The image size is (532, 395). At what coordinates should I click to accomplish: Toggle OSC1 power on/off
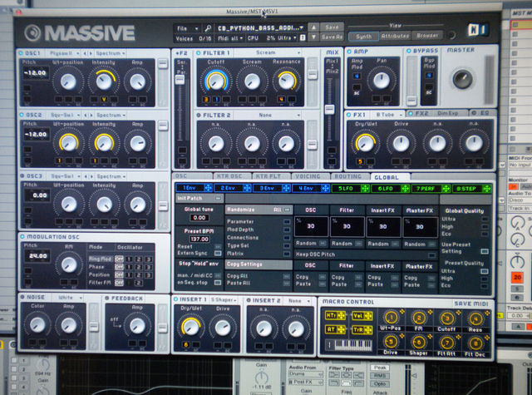(21, 53)
